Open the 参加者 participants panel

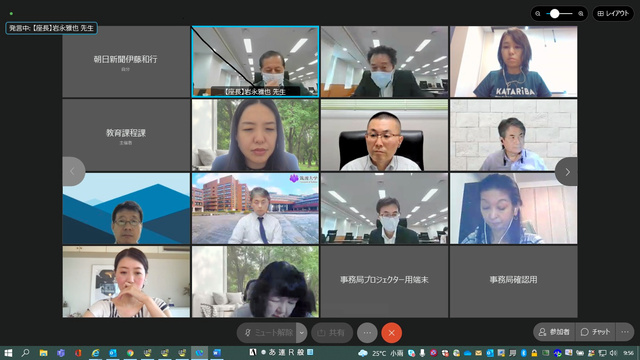click(x=554, y=332)
